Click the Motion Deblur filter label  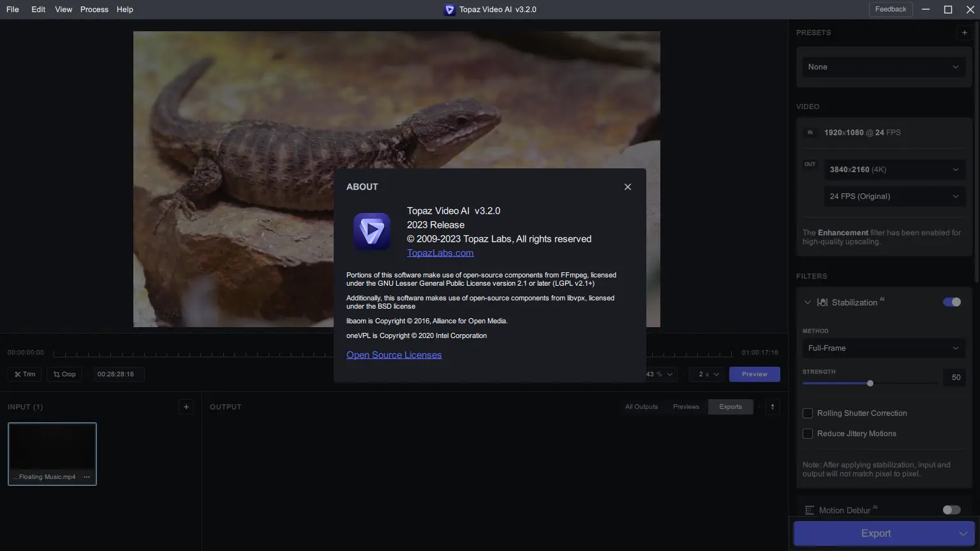845,511
